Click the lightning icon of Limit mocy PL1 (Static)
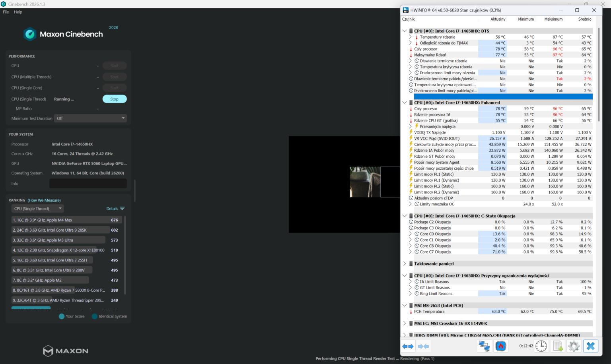611x364 pixels. coord(411,174)
